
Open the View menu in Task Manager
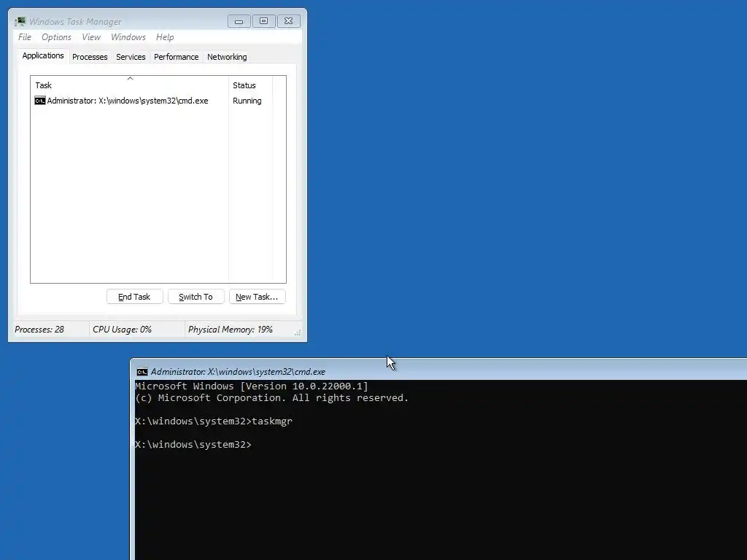(x=91, y=37)
